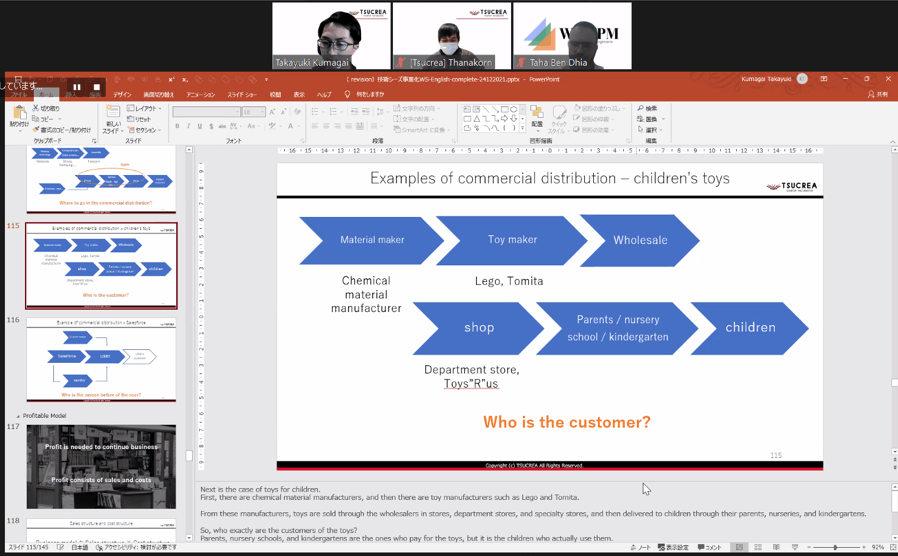The image size is (898, 556).
Task: Pause the screen recording
Action: [76, 87]
